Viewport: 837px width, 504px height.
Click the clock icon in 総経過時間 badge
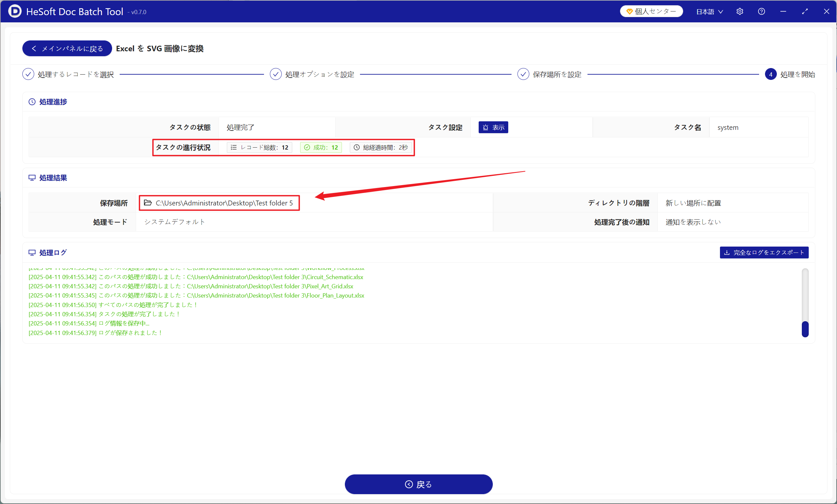pyautogui.click(x=357, y=147)
